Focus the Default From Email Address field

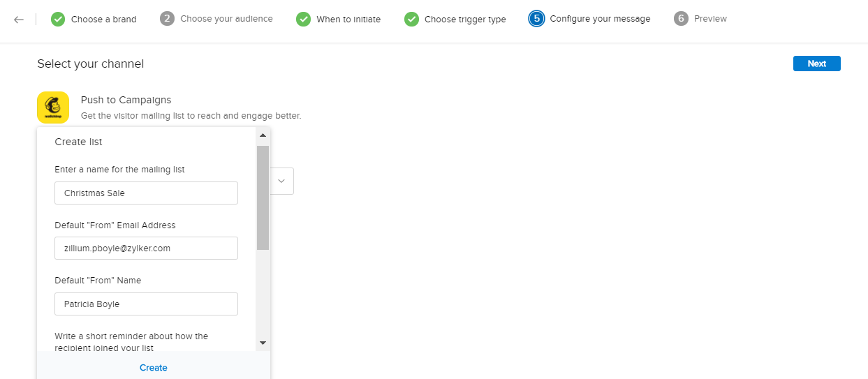[146, 248]
